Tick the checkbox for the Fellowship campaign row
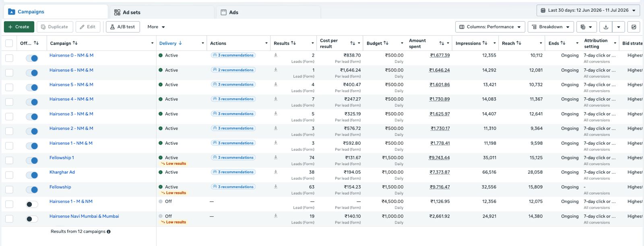The width and height of the screenshot is (644, 246). pos(9,190)
